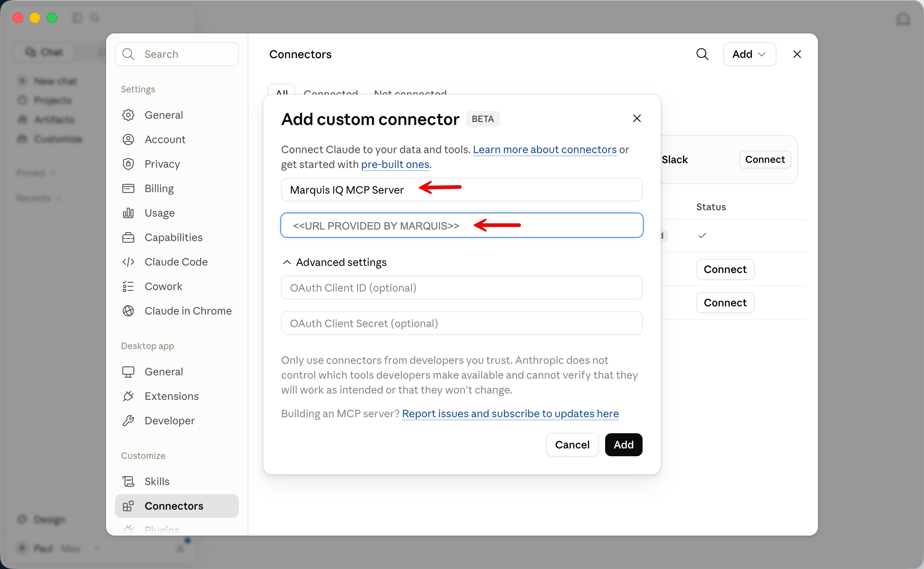Collapse the Advanced settings section

335,262
